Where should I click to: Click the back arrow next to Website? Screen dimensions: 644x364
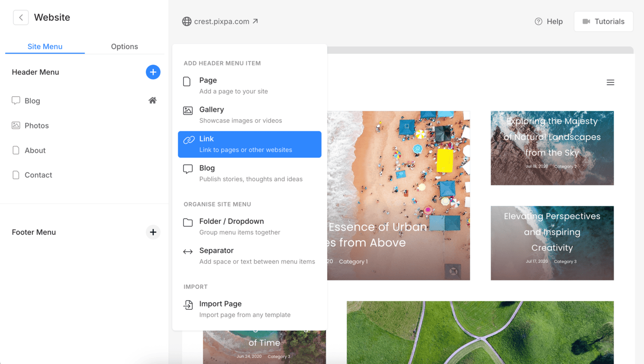[21, 17]
